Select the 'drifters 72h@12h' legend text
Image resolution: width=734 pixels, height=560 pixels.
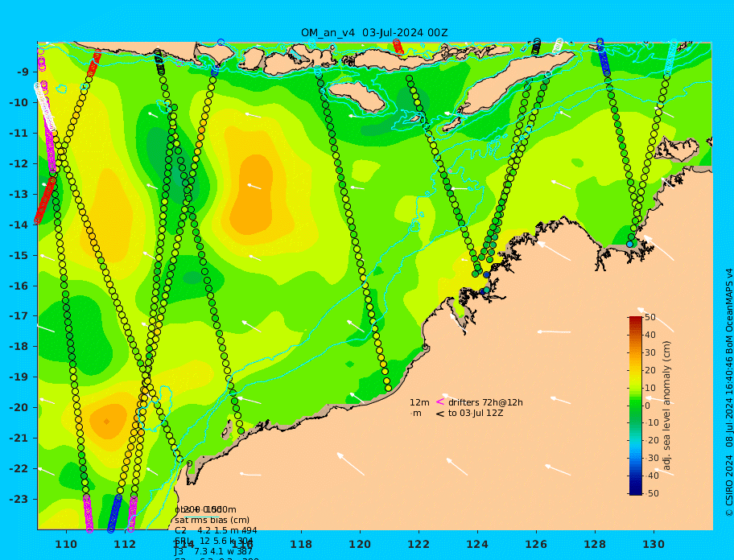tap(485, 402)
